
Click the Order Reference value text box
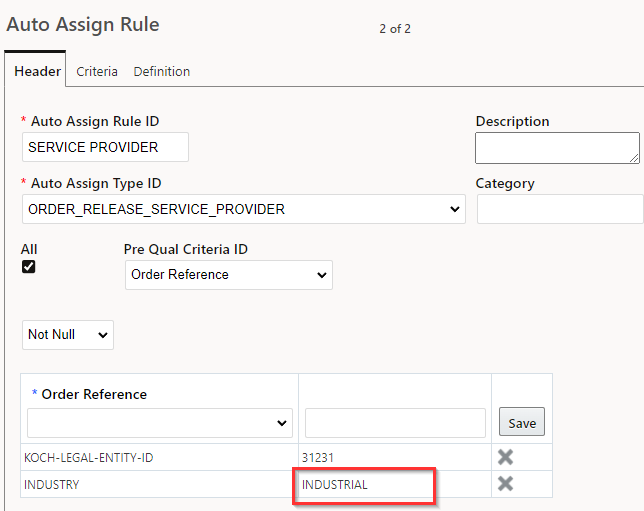tap(395, 423)
